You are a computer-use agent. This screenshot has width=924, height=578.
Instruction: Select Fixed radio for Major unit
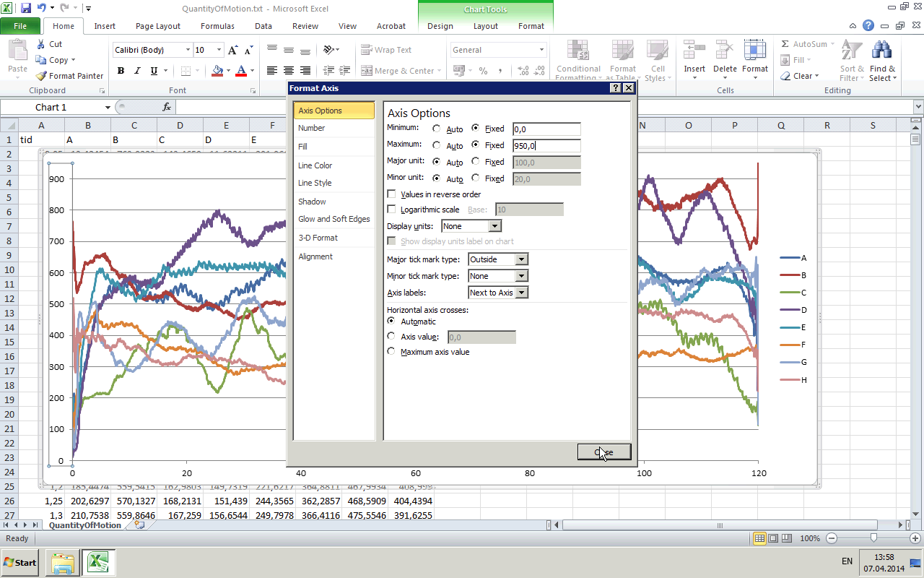tap(475, 162)
